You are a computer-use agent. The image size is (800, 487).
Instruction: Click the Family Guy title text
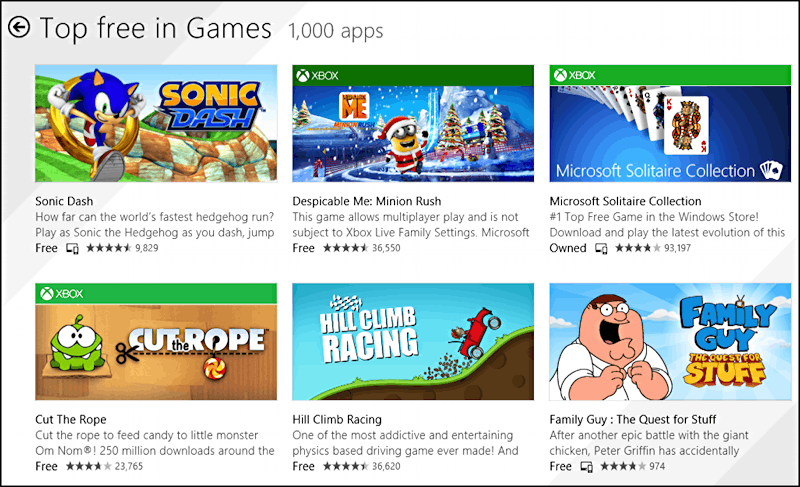click(x=633, y=419)
